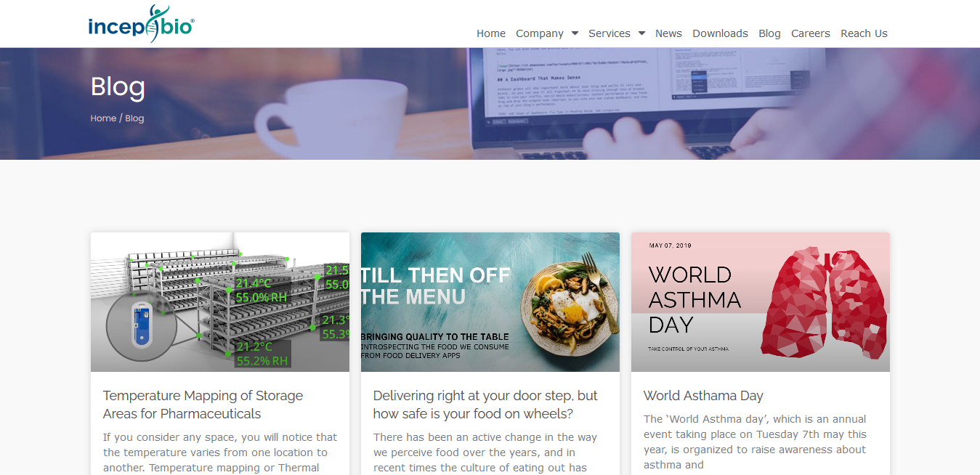
Task: Open the Reach Us page
Action: pyautogui.click(x=864, y=33)
